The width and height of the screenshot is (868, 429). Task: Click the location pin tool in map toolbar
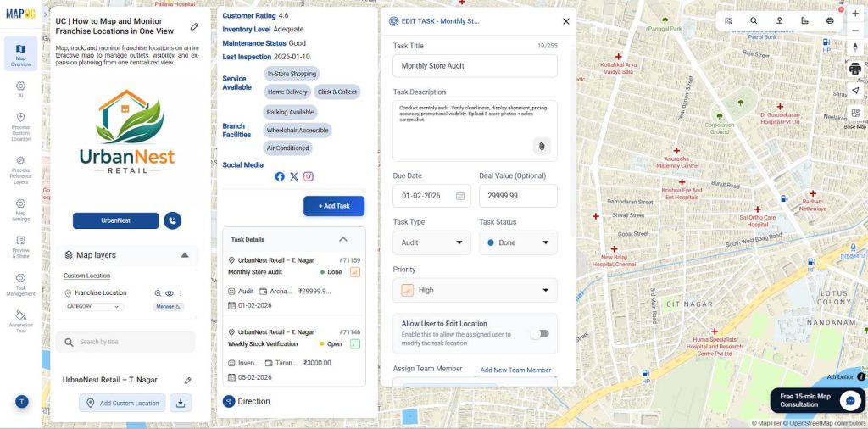(780, 20)
